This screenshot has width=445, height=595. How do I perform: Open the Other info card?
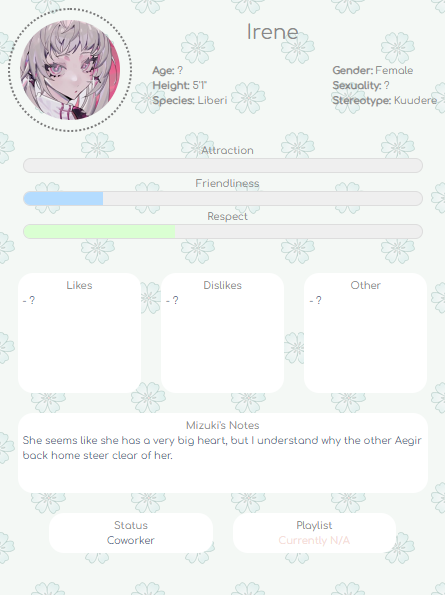(365, 333)
